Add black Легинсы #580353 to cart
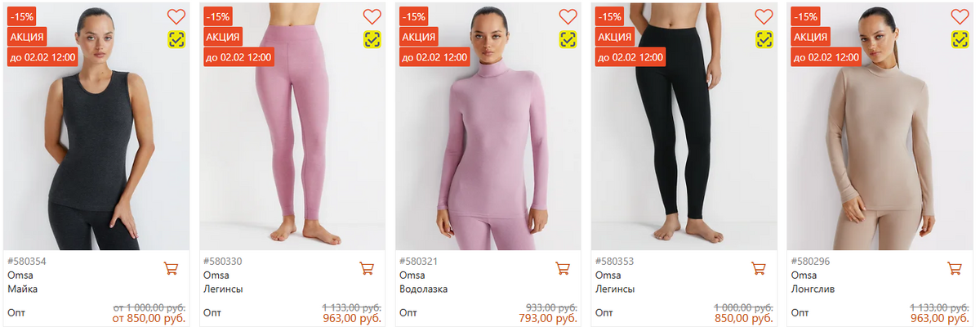980x327 pixels. [x=759, y=268]
